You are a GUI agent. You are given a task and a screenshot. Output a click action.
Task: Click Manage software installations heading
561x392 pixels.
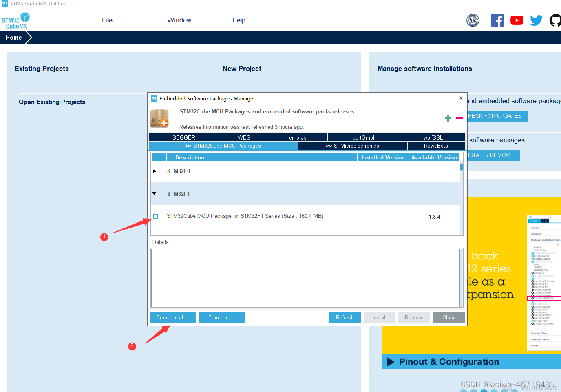coord(424,69)
